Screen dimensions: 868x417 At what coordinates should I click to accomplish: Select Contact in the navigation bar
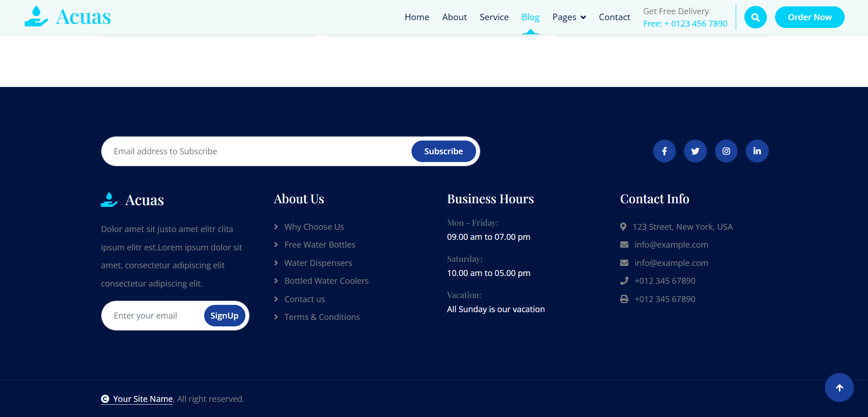[614, 17]
